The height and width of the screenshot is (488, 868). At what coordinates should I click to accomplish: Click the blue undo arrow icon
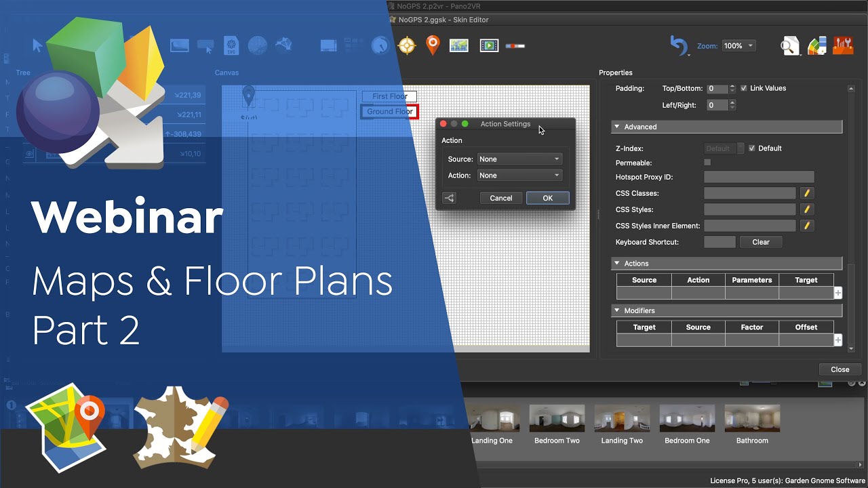677,45
